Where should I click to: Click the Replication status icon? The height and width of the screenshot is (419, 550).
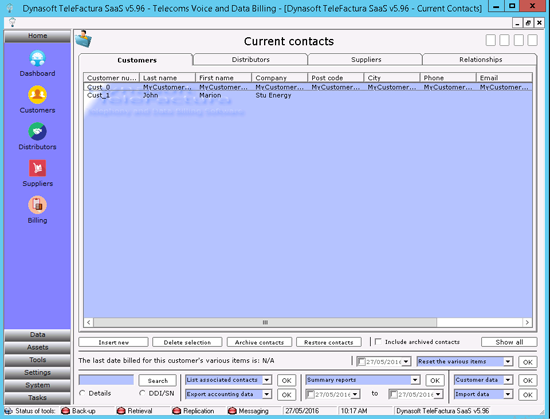click(x=177, y=411)
